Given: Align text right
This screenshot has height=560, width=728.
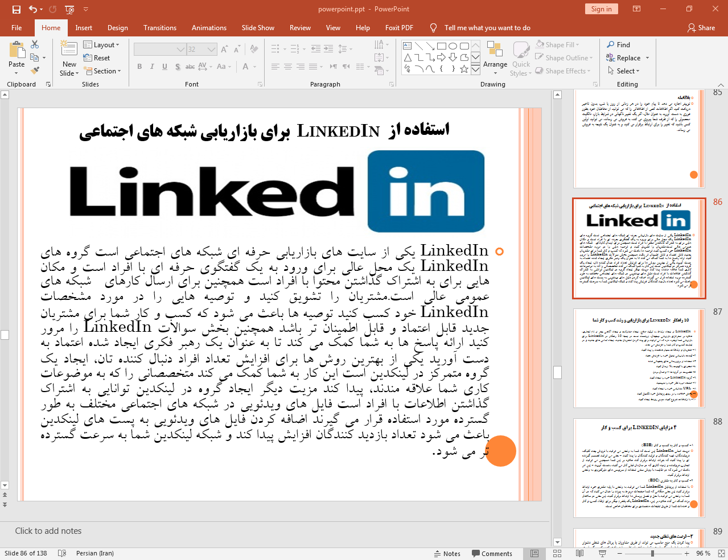Looking at the screenshot, I should coord(301,67).
